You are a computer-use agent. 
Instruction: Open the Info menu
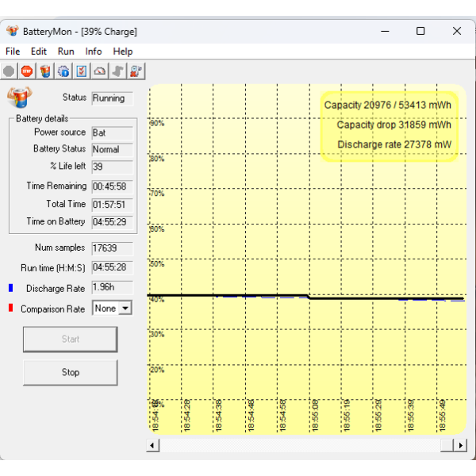pos(94,52)
